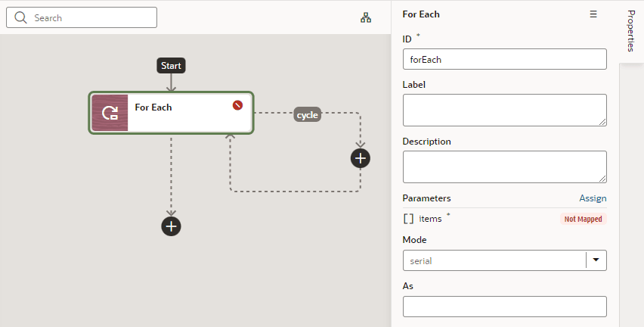This screenshot has width=644, height=327.
Task: Click inside the Description text area
Action: [504, 167]
